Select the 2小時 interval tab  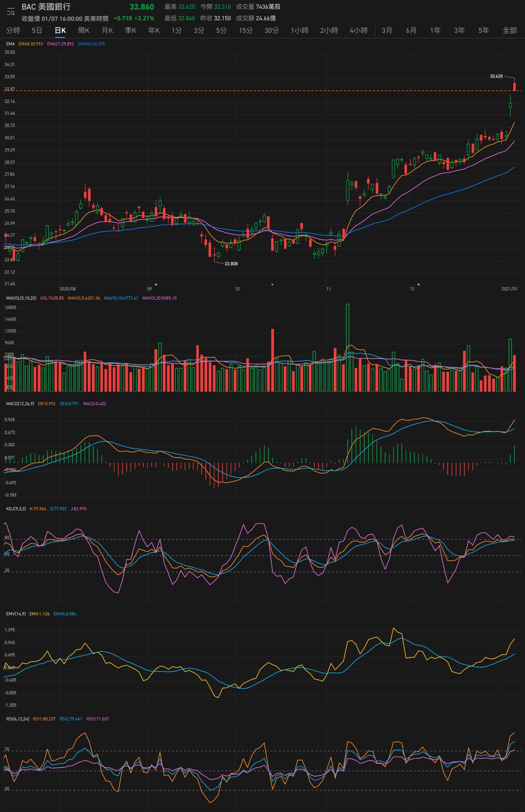329,30
